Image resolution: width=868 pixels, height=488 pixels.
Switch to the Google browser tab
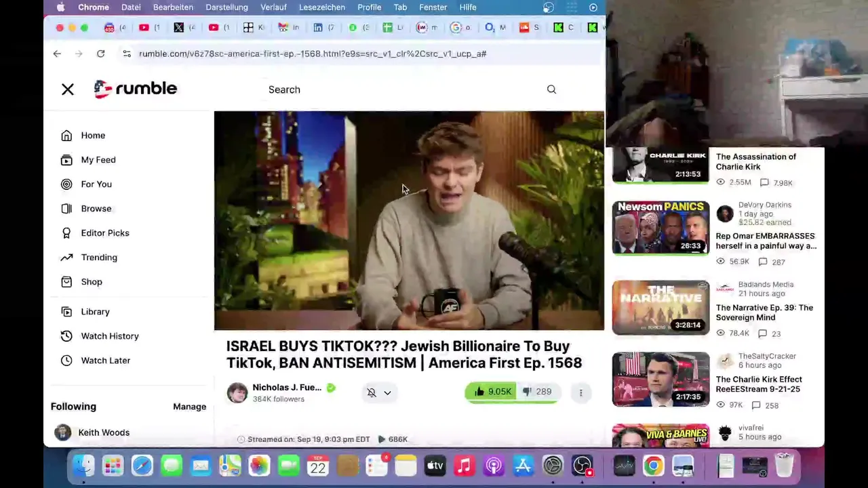pyautogui.click(x=460, y=27)
